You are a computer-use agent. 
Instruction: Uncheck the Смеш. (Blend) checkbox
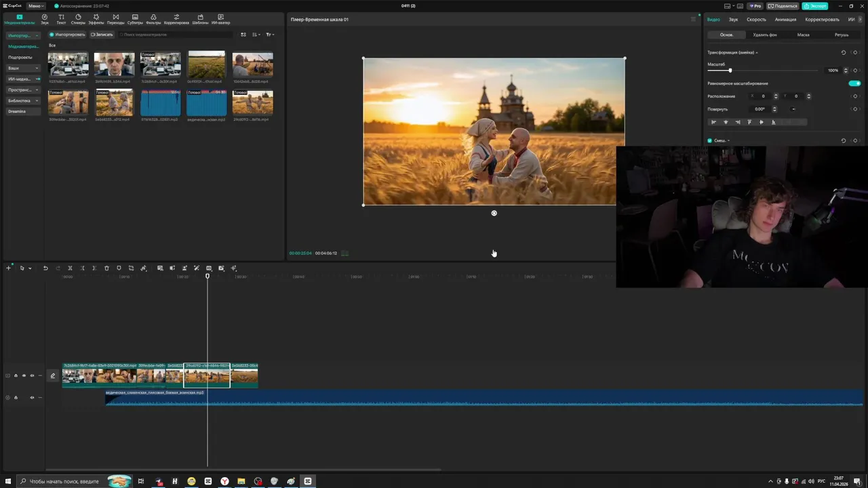(710, 140)
